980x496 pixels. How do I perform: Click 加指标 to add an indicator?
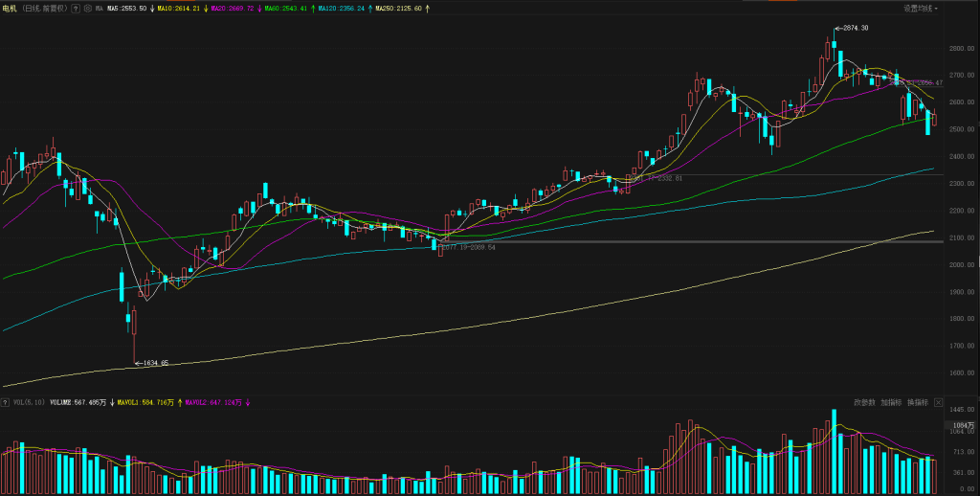point(891,403)
